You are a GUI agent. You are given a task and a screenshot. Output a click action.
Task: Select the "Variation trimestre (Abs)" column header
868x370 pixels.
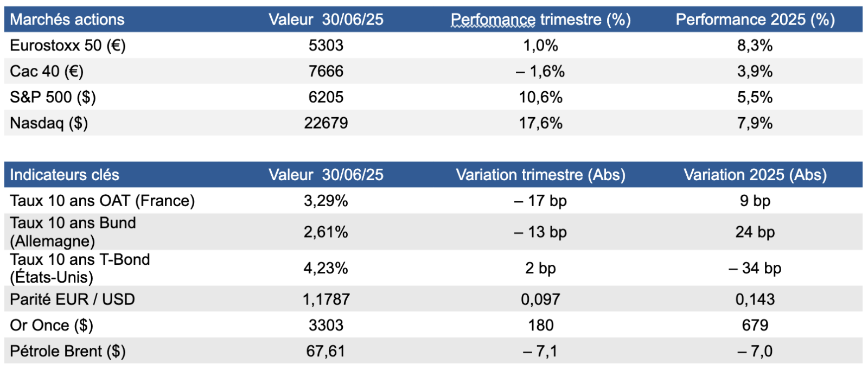(x=540, y=175)
